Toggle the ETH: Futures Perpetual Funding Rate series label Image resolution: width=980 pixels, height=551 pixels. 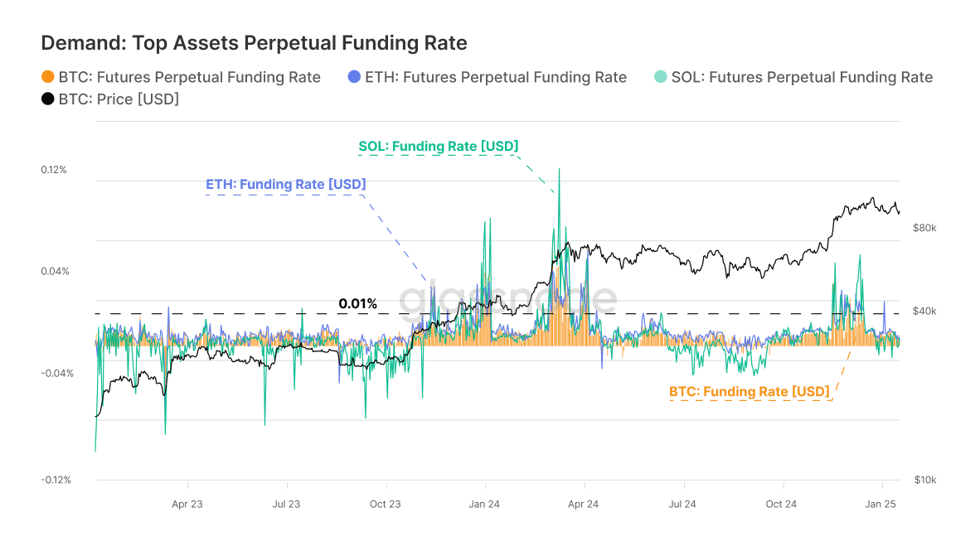[496, 77]
